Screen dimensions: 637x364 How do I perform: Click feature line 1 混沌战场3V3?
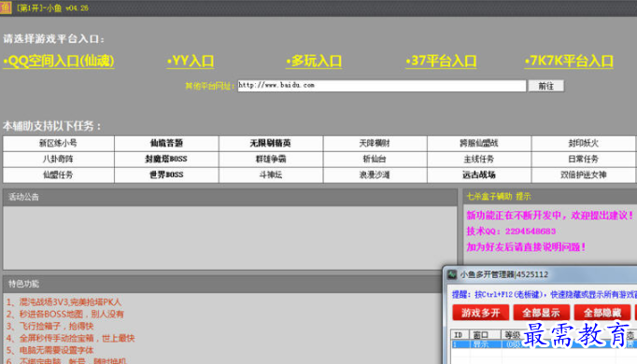(64, 301)
